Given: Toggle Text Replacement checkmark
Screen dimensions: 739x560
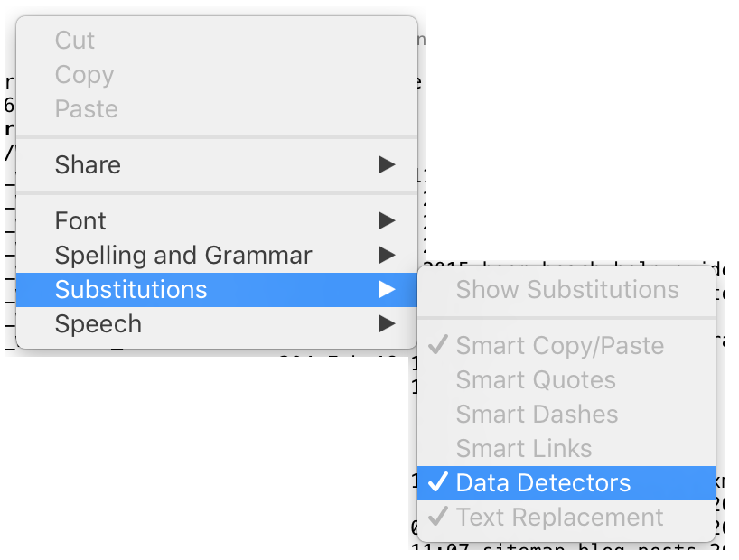Looking at the screenshot, I should click(566, 518).
